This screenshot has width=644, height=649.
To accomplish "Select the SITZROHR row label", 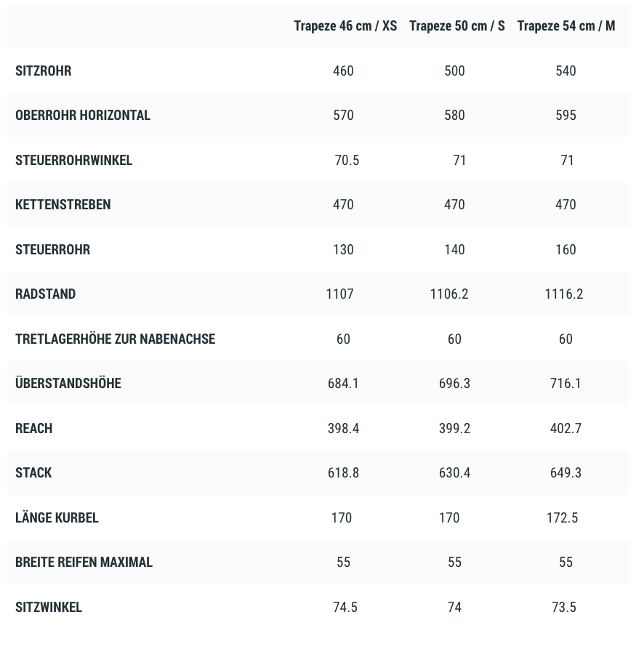I will coord(44,71).
